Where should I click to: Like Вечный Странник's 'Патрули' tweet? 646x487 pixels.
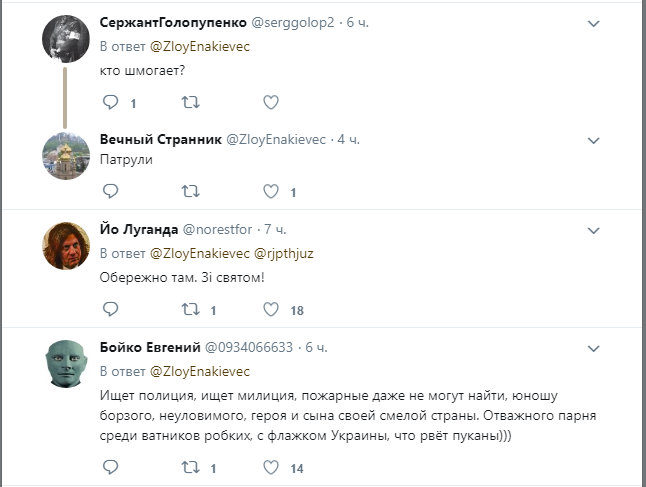tap(270, 191)
